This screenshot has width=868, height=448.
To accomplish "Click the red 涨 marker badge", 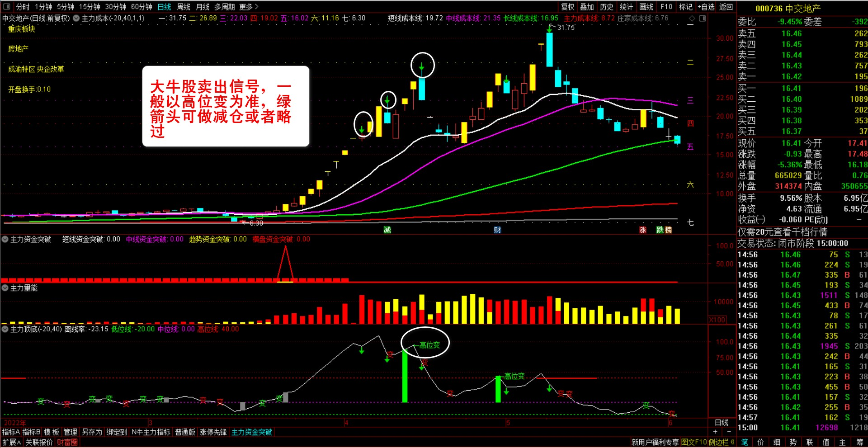I will pyautogui.click(x=642, y=230).
